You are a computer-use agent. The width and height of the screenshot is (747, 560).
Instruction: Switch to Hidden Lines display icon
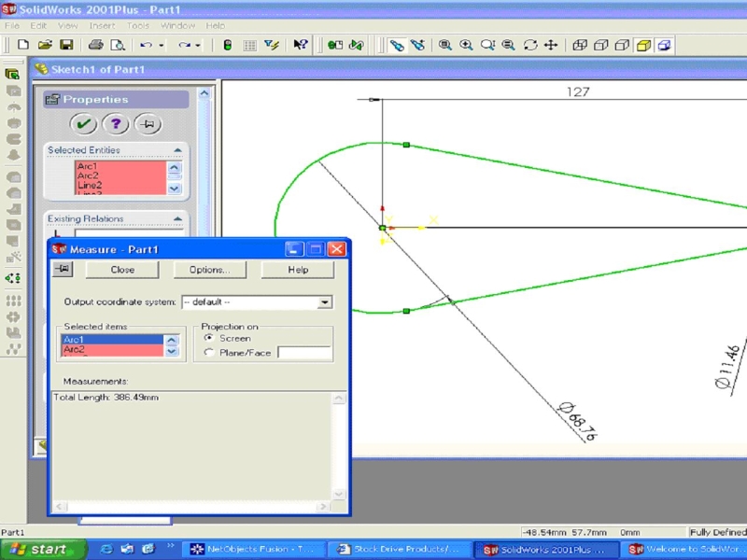pyautogui.click(x=601, y=45)
